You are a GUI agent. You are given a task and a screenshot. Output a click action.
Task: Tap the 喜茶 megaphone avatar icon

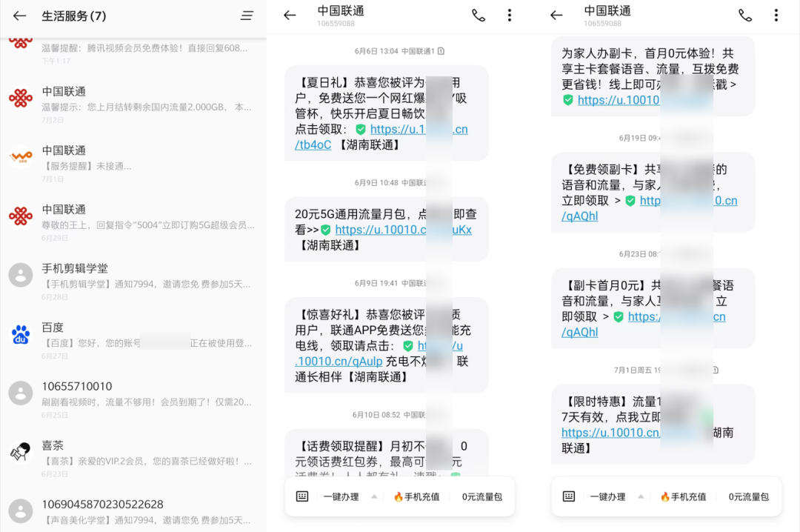21,450
